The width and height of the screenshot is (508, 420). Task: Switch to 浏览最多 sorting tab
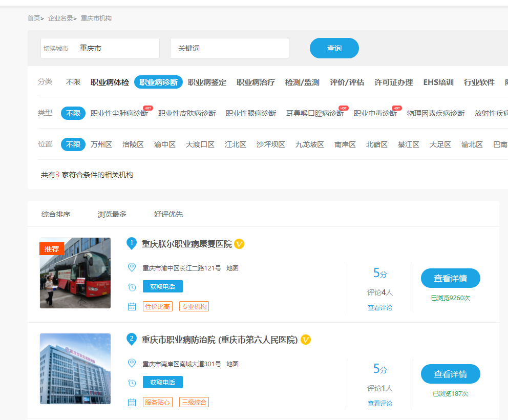[112, 214]
